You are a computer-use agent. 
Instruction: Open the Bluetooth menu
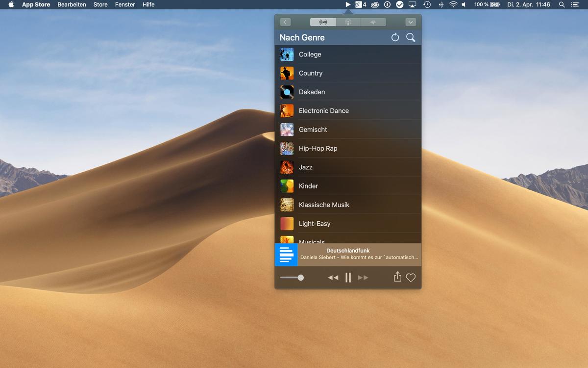click(x=441, y=4)
